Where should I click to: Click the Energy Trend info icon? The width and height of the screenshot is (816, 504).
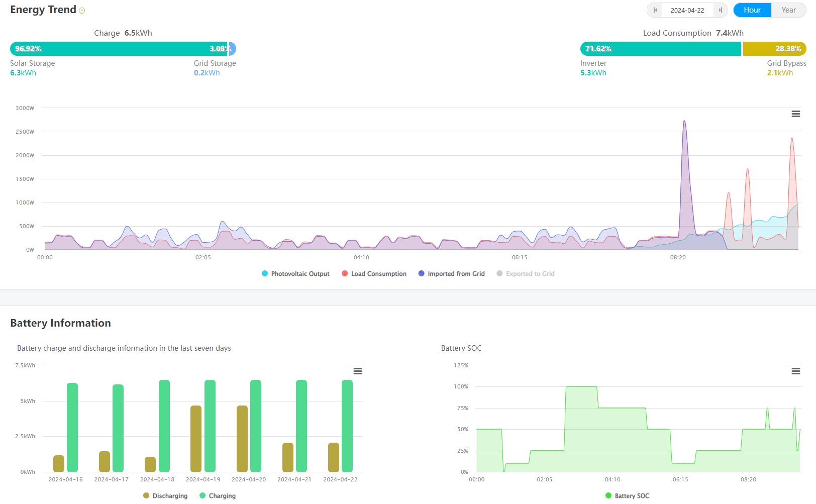coord(82,11)
